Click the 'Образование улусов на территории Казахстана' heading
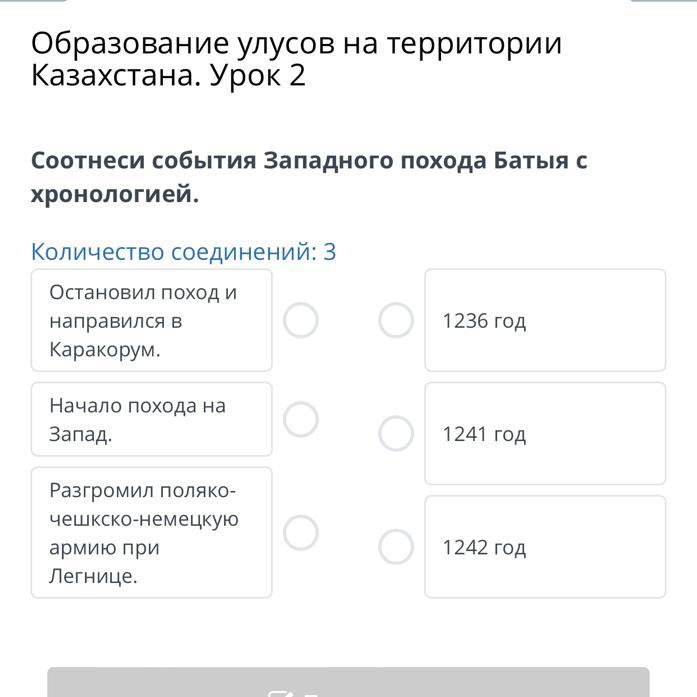697x697 pixels. click(296, 44)
